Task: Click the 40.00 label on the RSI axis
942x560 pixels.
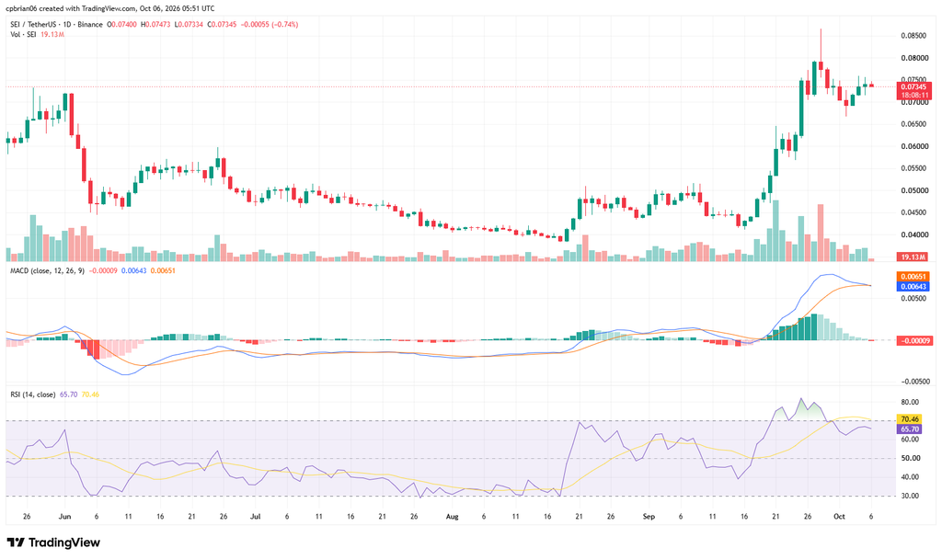Action: point(910,477)
